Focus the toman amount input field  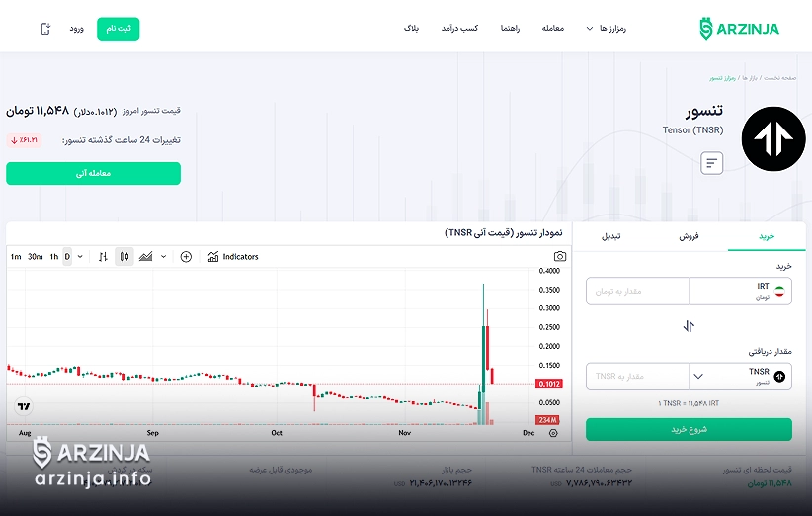(637, 292)
